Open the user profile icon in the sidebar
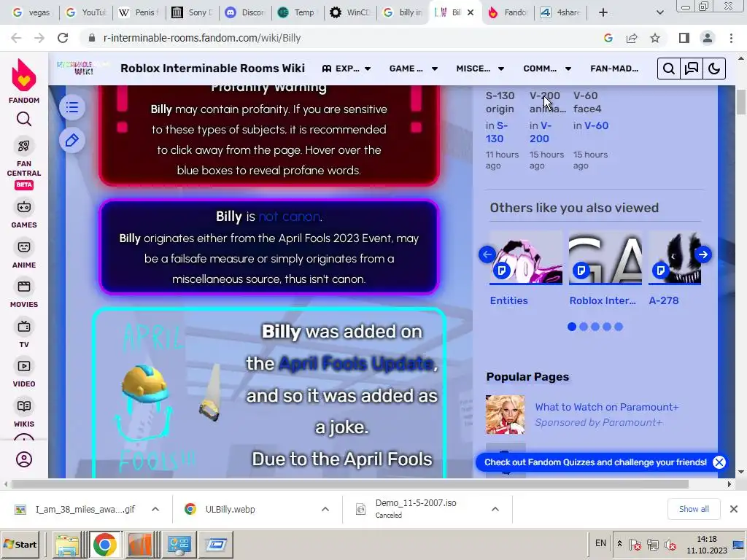Image resolution: width=747 pixels, height=560 pixels. 24,459
